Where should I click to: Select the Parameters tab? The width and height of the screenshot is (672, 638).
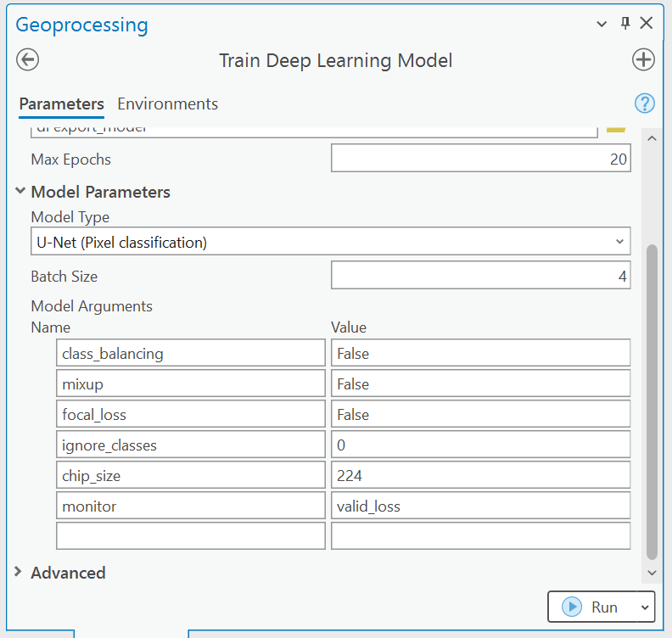tap(61, 104)
